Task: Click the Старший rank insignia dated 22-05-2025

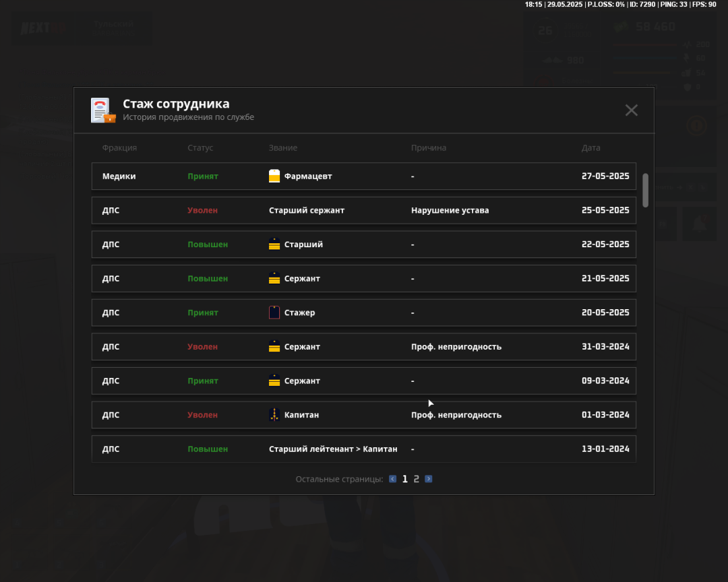Action: (x=274, y=245)
